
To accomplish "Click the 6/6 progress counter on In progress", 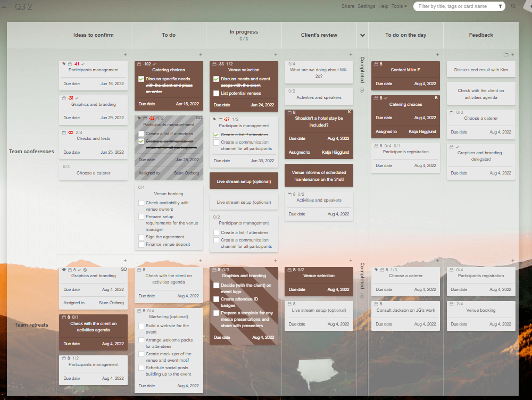I will pyautogui.click(x=244, y=38).
